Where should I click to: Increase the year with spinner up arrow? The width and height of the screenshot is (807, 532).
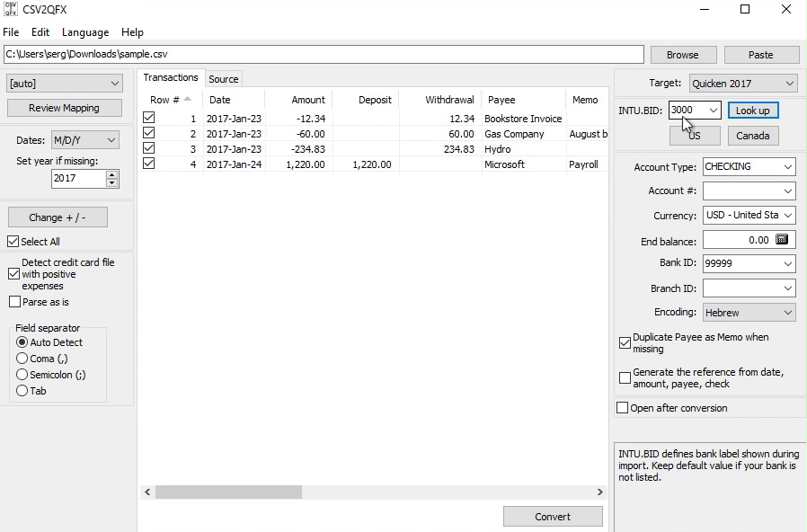click(111, 175)
